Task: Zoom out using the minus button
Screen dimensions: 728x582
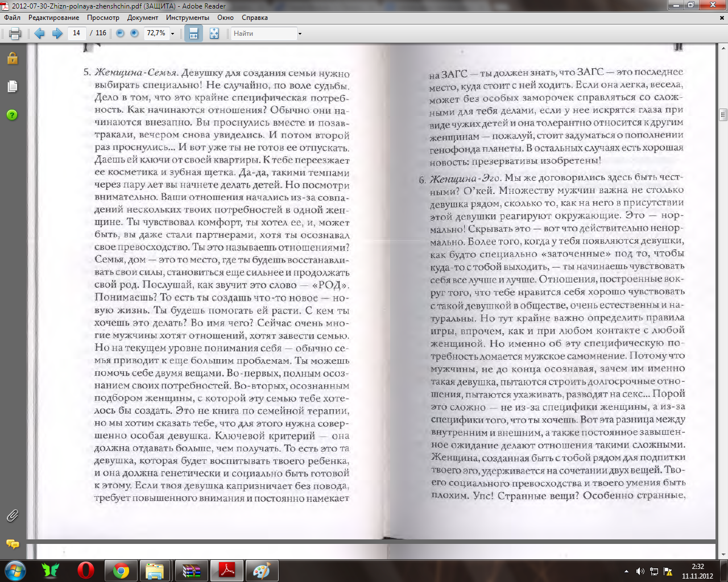Action: pos(120,34)
